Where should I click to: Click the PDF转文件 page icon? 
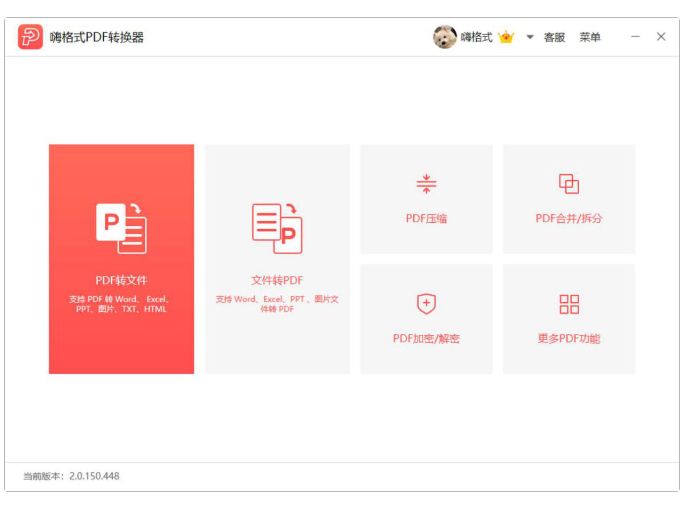click(x=122, y=228)
